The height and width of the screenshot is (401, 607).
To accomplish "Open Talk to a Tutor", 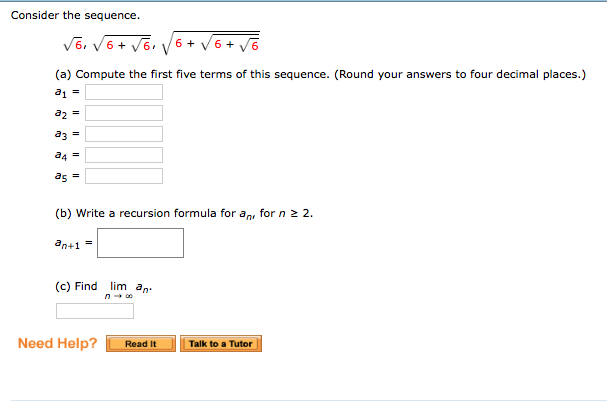I will click(x=220, y=344).
